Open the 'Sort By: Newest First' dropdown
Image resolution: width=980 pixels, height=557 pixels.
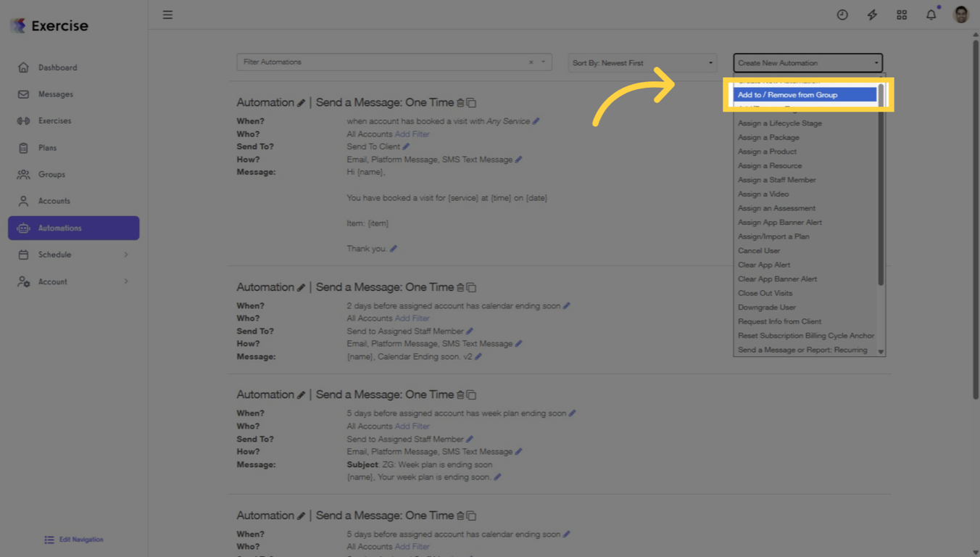click(x=641, y=62)
